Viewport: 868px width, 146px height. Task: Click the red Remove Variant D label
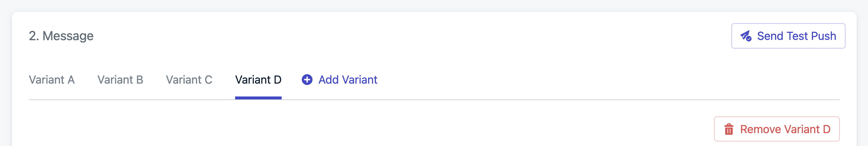pyautogui.click(x=785, y=129)
